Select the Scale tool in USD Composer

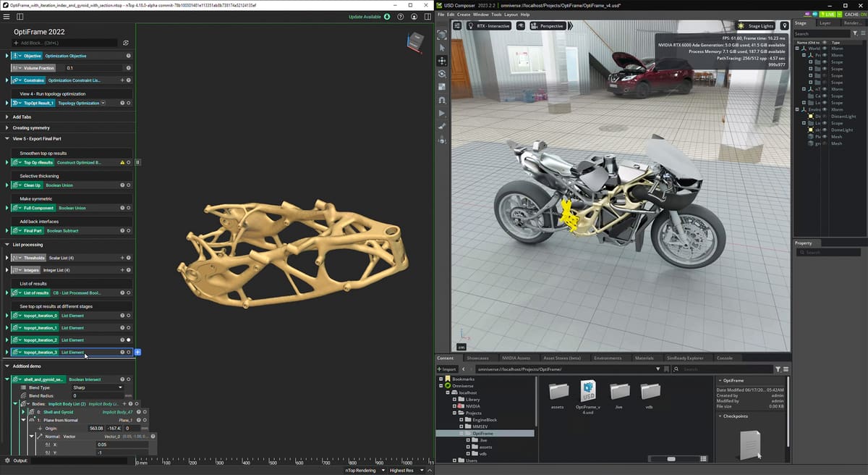tap(442, 87)
